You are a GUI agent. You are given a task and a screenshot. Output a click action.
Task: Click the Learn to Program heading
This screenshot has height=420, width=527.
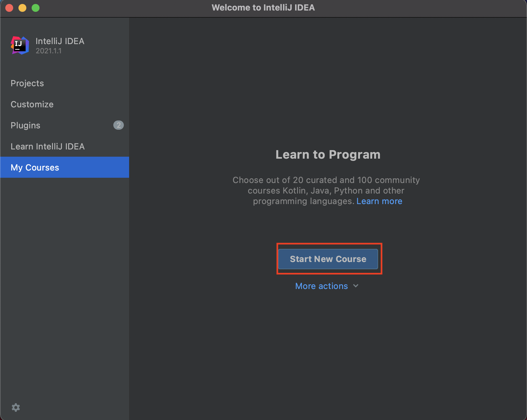328,154
